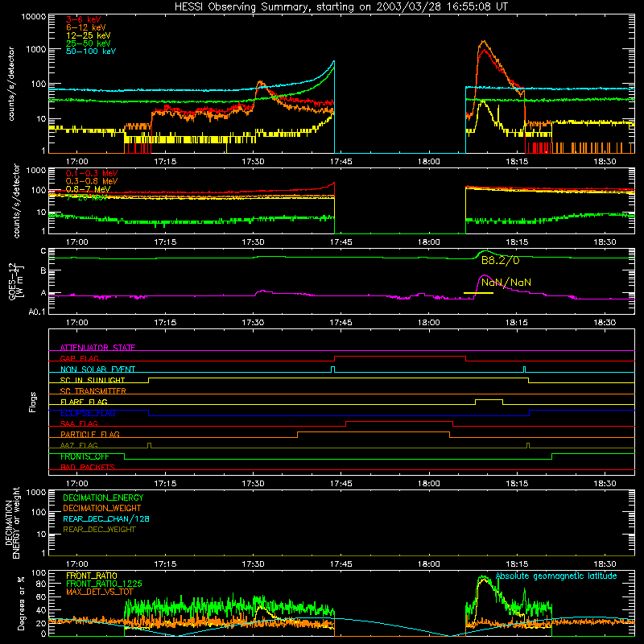Click the 17:45 tick label under top panel

[341, 162]
